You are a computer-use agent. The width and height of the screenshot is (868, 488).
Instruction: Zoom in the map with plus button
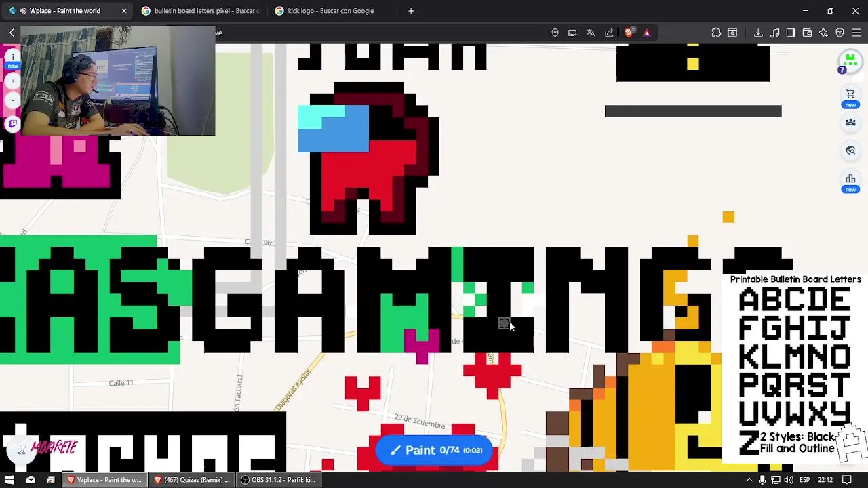click(12, 81)
